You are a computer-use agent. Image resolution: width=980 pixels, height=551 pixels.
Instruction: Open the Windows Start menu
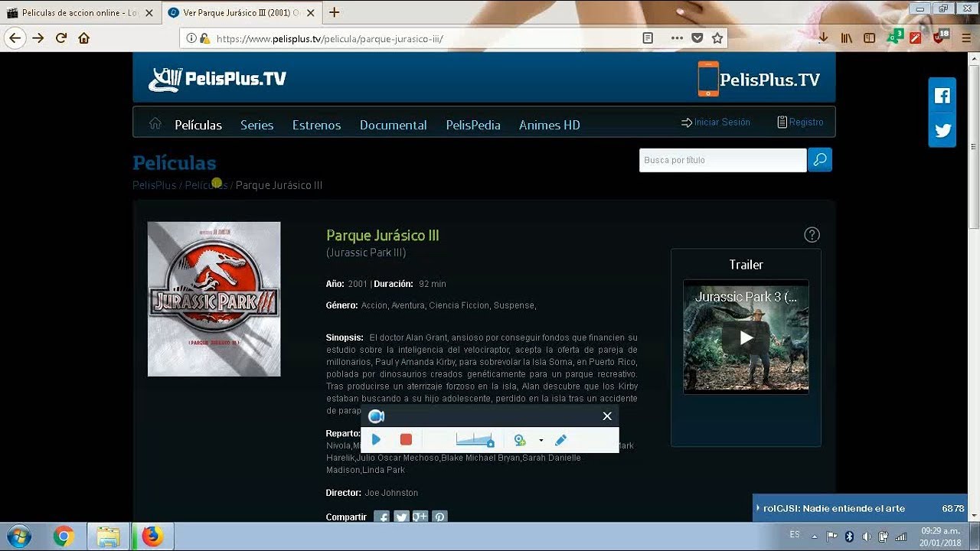[18, 536]
